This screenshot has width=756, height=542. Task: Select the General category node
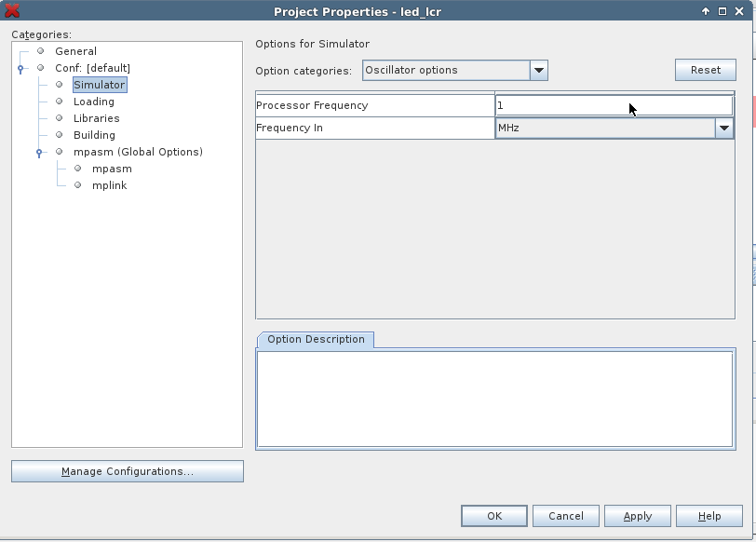point(75,51)
